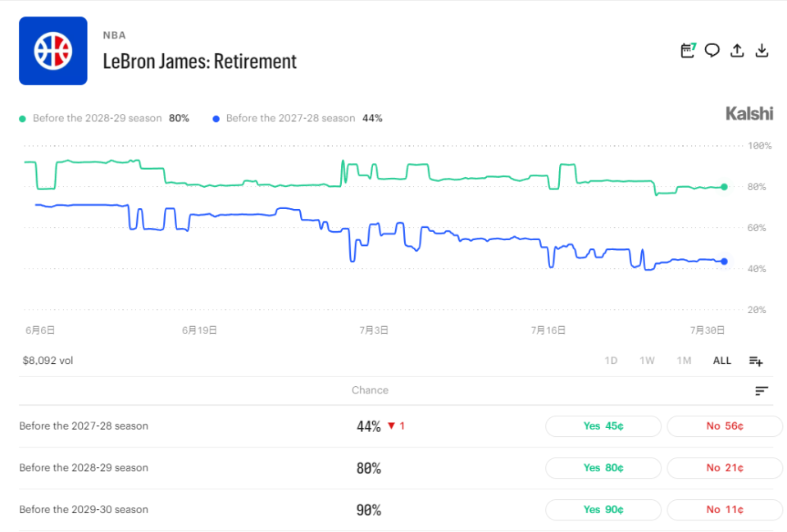The height and width of the screenshot is (532, 787).
Task: Click the LeBron James: Retirement title
Action: click(200, 61)
